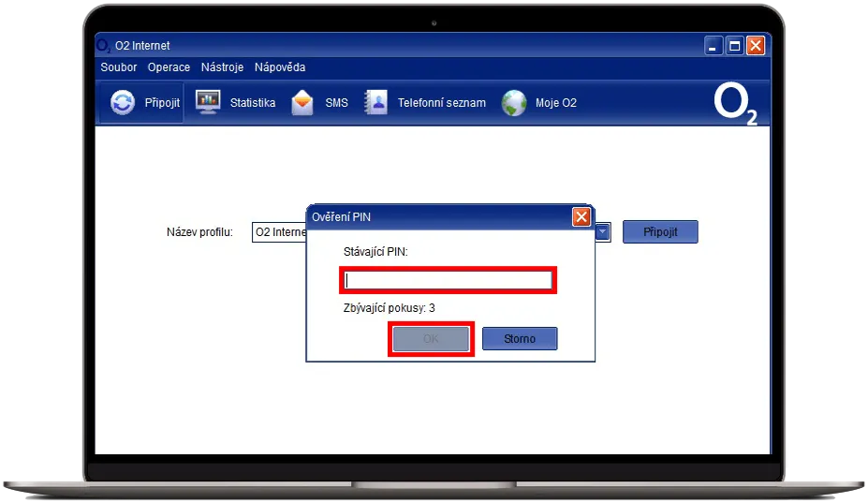Open the Statistika monitor icon
The image size is (868, 503).
pyautogui.click(x=208, y=103)
